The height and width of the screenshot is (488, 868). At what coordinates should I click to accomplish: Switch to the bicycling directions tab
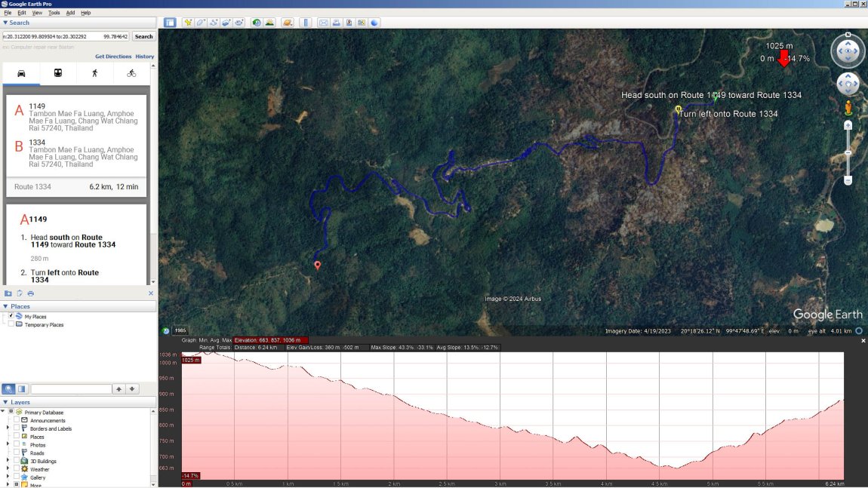pos(131,73)
